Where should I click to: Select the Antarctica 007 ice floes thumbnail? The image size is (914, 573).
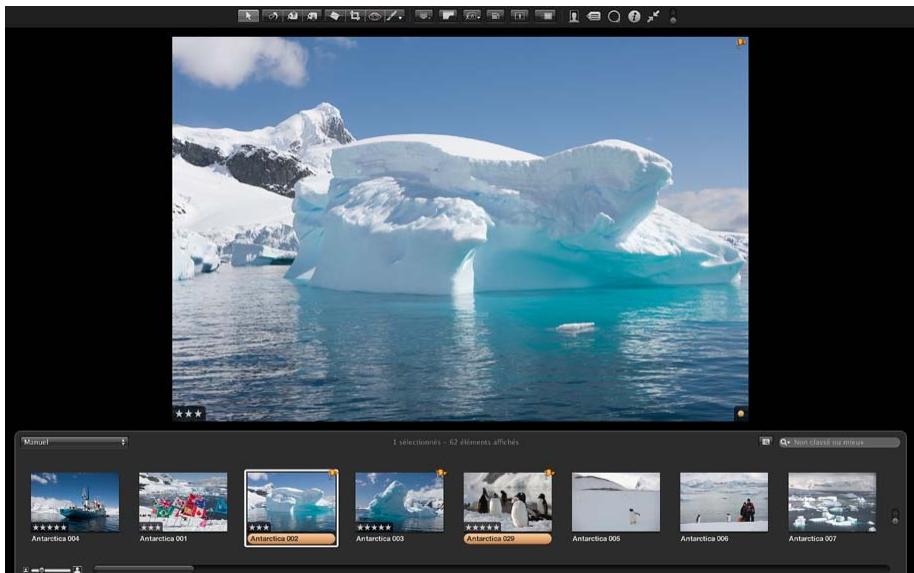coord(832,502)
